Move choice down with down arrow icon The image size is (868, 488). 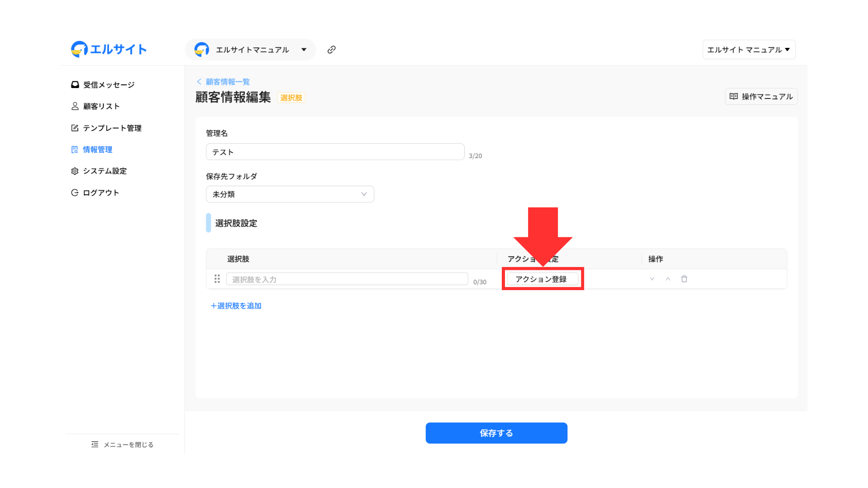point(652,279)
